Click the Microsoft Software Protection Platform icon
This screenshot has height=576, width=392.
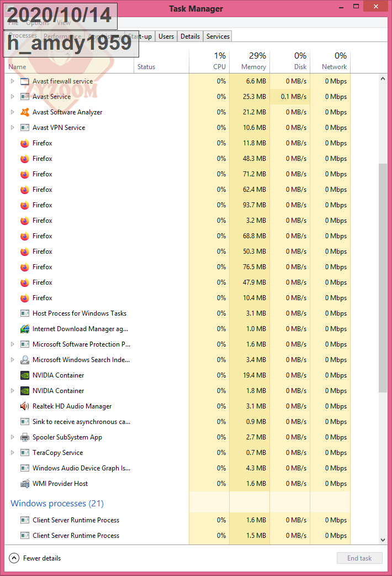(x=25, y=344)
